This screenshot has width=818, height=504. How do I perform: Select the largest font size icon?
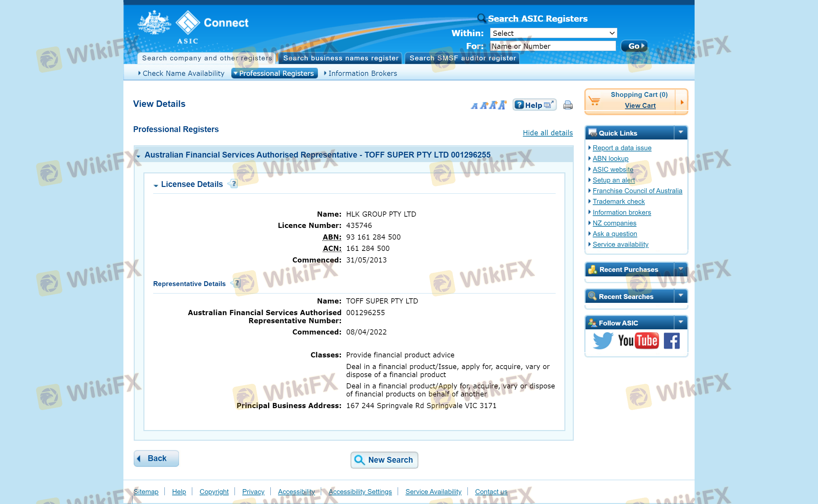click(502, 105)
